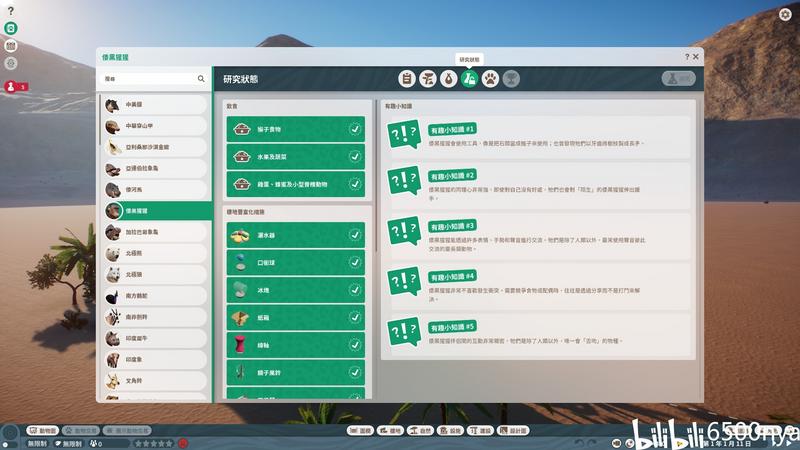Click the greyed-out trophy tab icon
This screenshot has width=800, height=450.
511,79
